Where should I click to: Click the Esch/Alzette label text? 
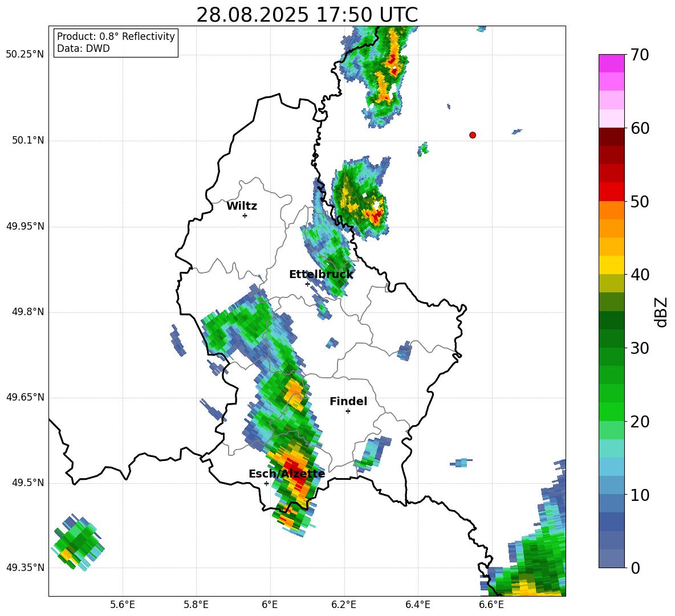(287, 474)
